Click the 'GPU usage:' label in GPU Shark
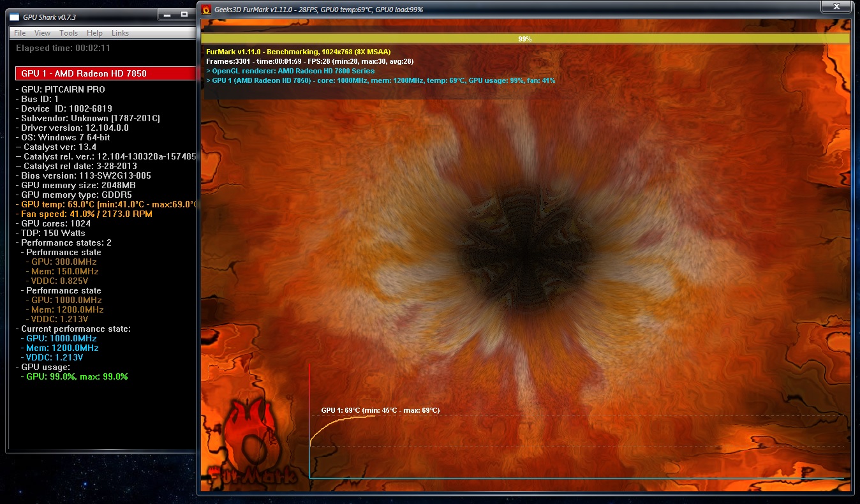 click(x=43, y=367)
